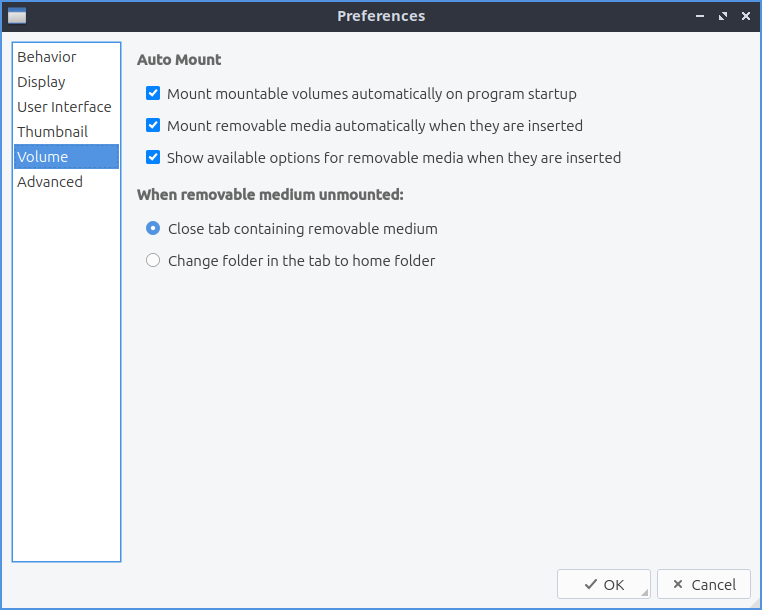
Task: Toggle show available options for removable media
Action: [x=153, y=158]
